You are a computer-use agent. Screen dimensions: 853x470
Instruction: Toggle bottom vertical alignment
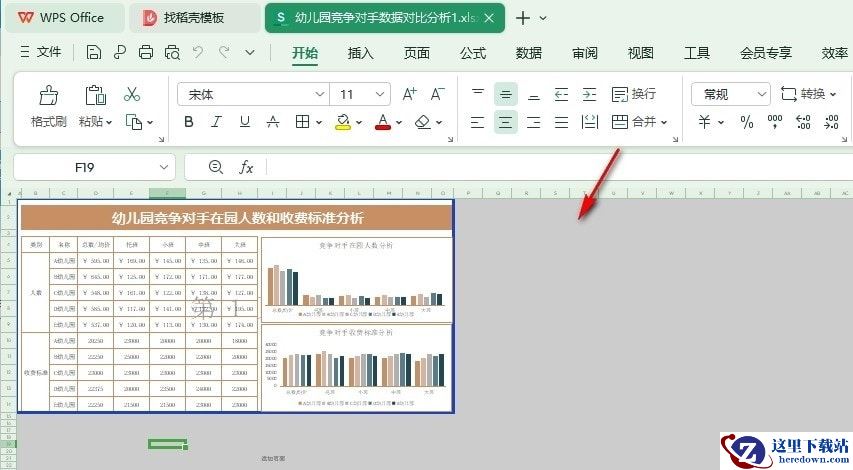click(534, 95)
